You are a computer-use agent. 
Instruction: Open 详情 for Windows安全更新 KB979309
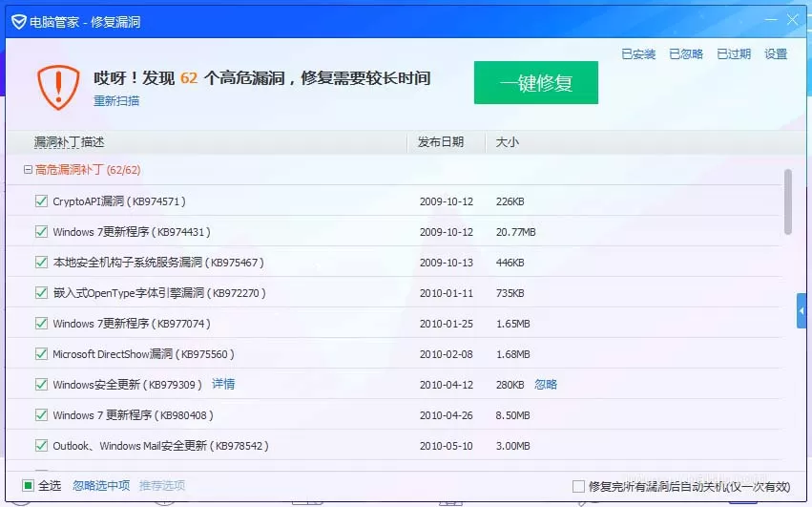[223, 384]
